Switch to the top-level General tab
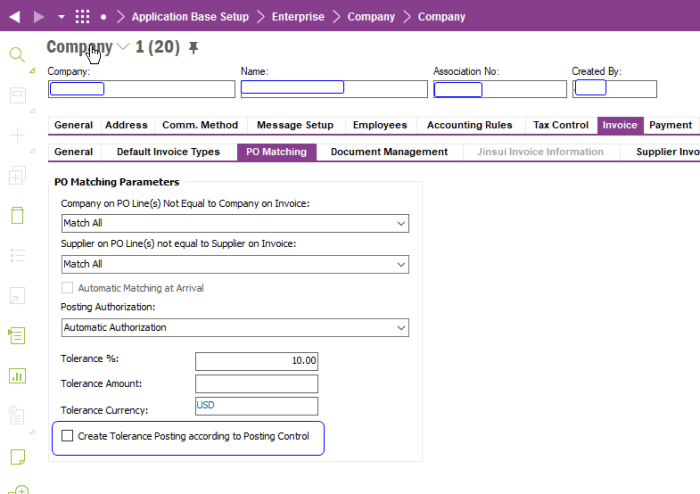This screenshot has height=494, width=700. pos(74,125)
